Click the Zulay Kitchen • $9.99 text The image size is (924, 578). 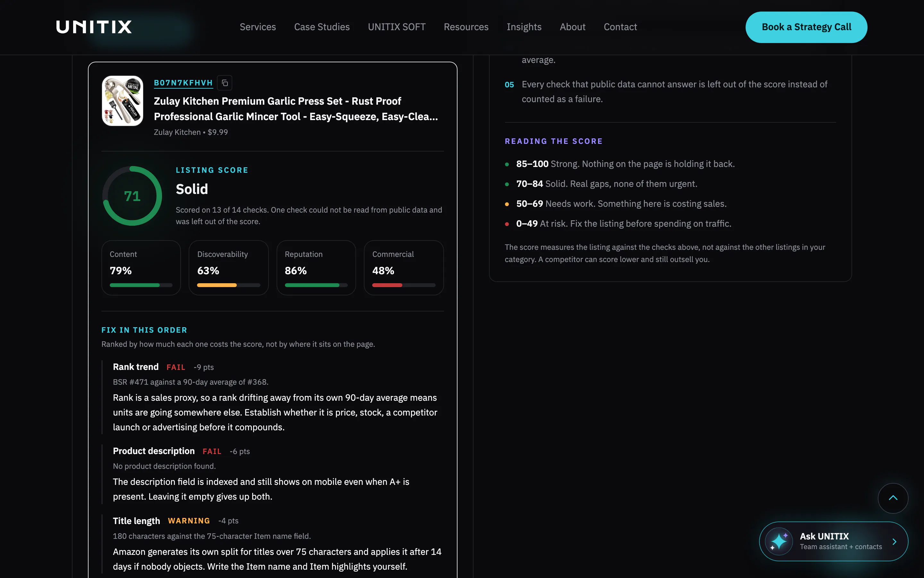pos(191,132)
